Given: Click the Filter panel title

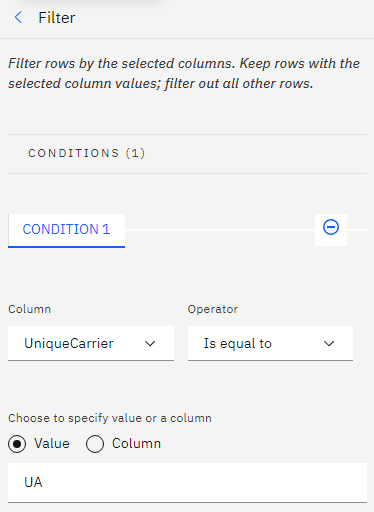Looking at the screenshot, I should coord(57,18).
